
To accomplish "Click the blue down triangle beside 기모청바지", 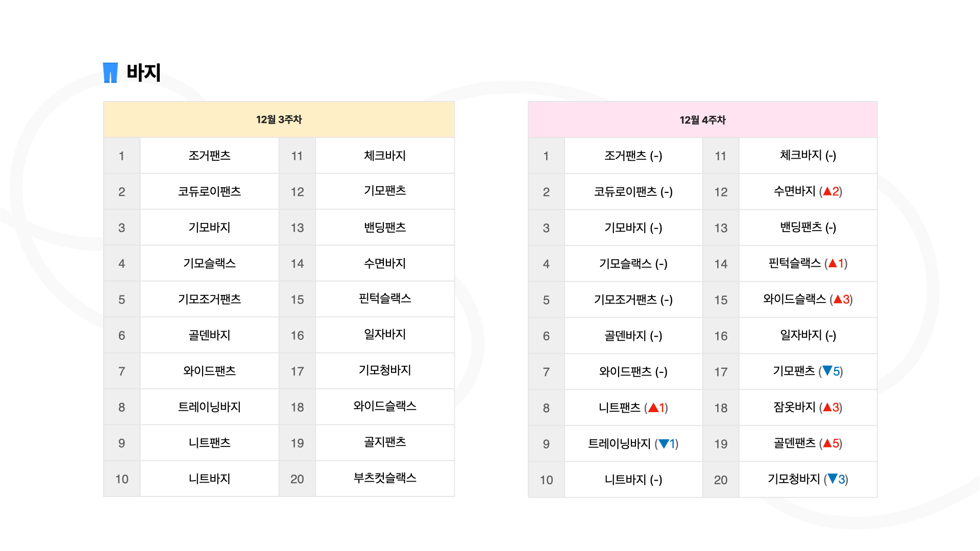I will tap(832, 479).
